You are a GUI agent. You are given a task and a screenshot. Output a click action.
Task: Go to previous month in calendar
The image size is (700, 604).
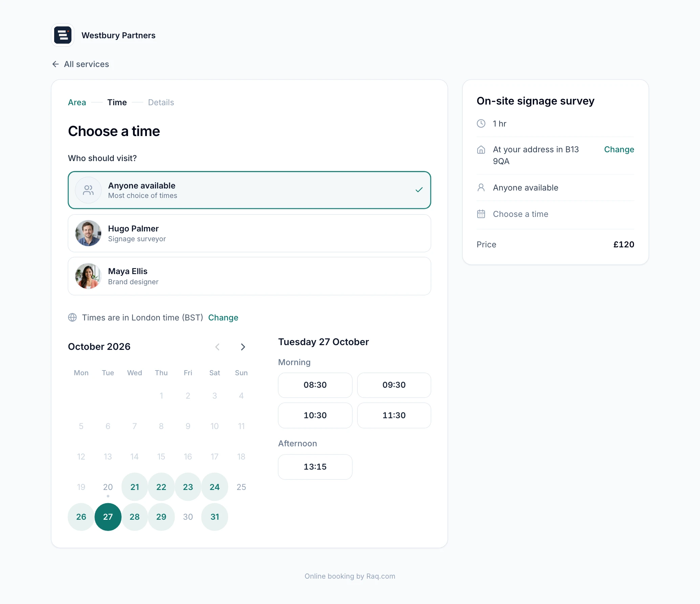(x=217, y=347)
